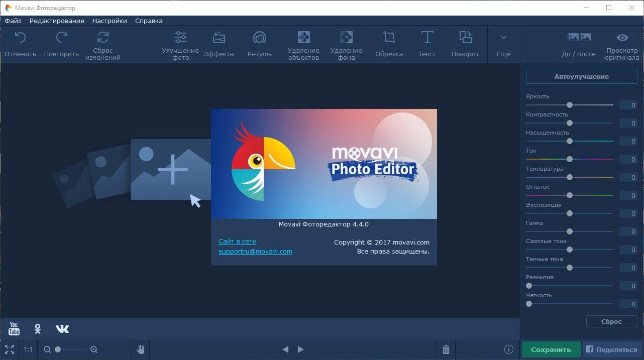Set zoom to 1:1 scale
The height and width of the screenshot is (360, 644).
point(28,349)
